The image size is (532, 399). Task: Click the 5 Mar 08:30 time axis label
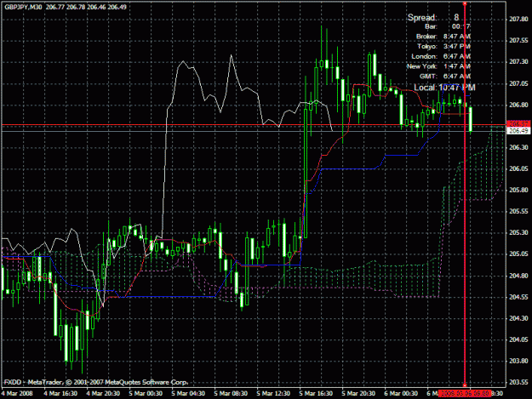click(x=231, y=394)
